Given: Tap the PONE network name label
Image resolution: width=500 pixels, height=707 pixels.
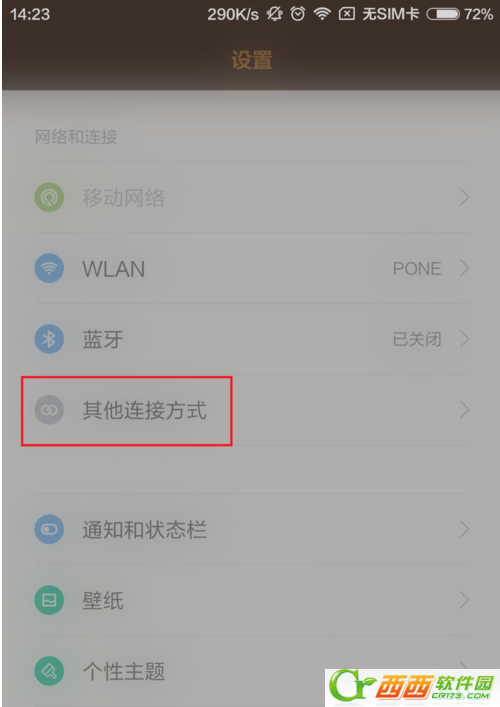Looking at the screenshot, I should [417, 269].
